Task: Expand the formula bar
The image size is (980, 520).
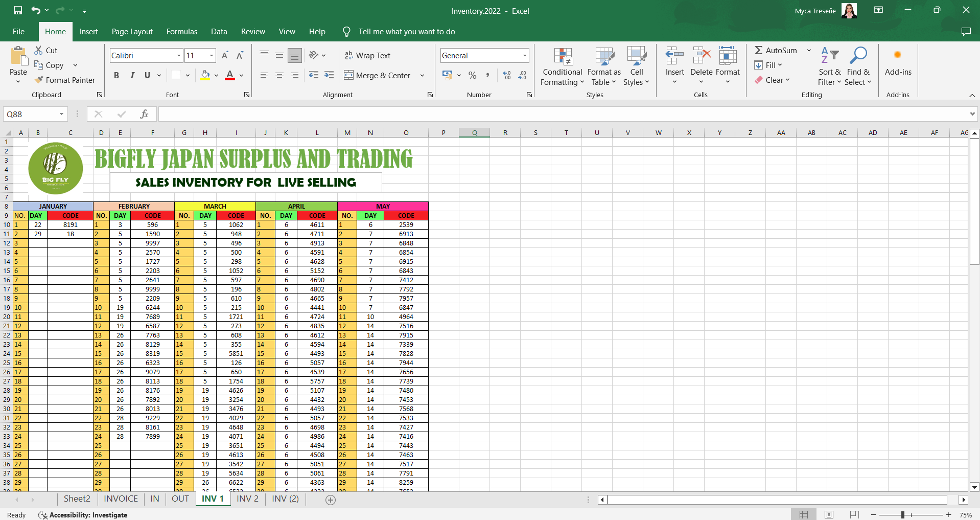Action: coord(972,114)
